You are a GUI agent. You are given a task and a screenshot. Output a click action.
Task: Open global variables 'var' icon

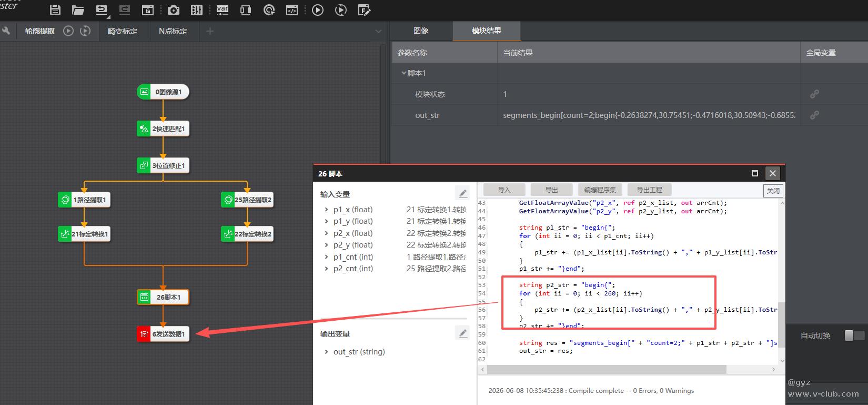(222, 10)
